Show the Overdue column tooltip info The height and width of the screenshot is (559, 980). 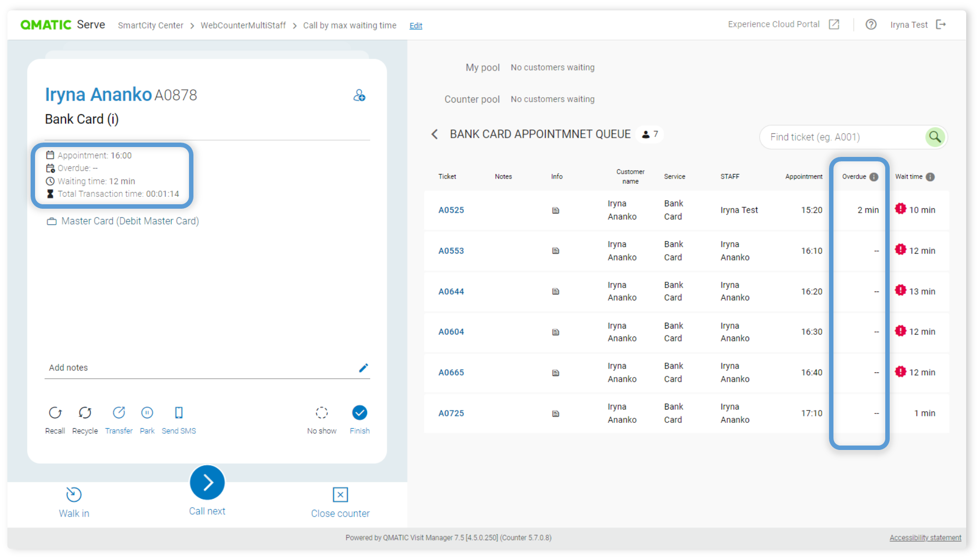[x=874, y=176]
